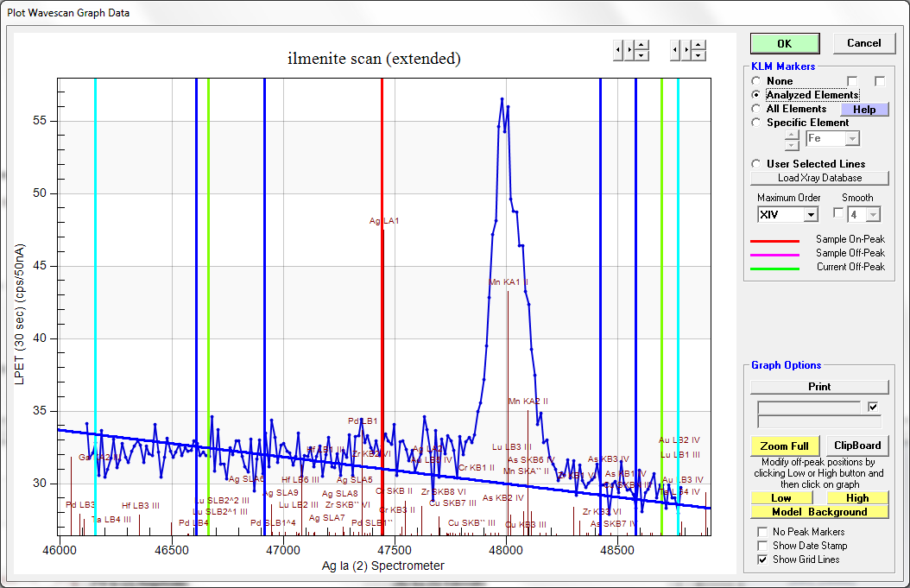Viewport: 910px width, 588px height.
Task: Click right arrow of first graph scroll control
Action: pyautogui.click(x=630, y=50)
